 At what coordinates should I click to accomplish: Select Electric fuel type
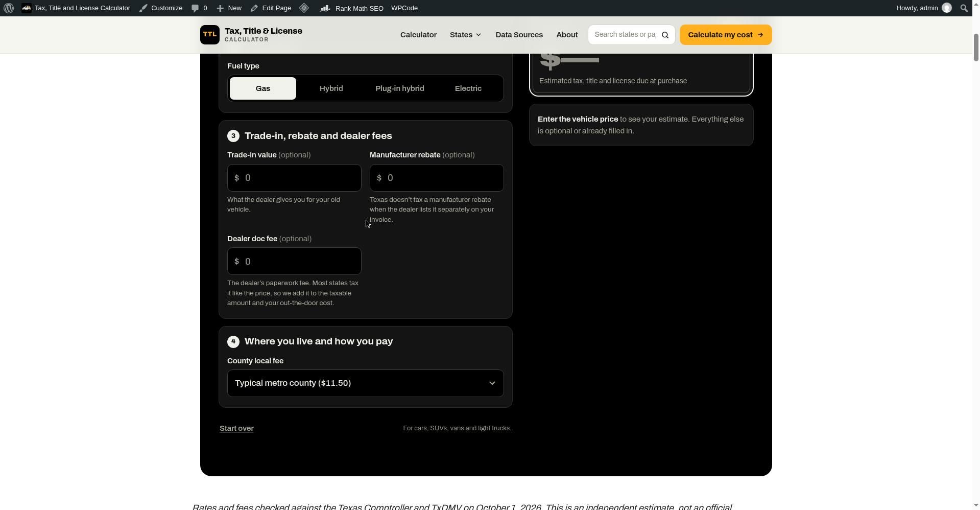point(468,88)
